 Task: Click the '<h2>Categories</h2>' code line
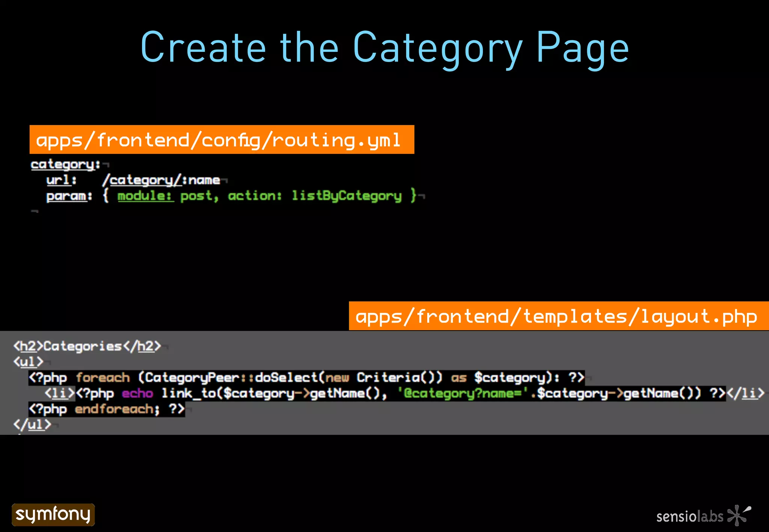(x=87, y=346)
